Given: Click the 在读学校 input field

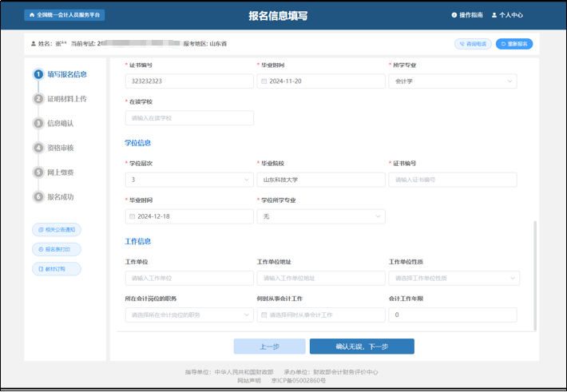Looking at the screenshot, I should tap(189, 118).
